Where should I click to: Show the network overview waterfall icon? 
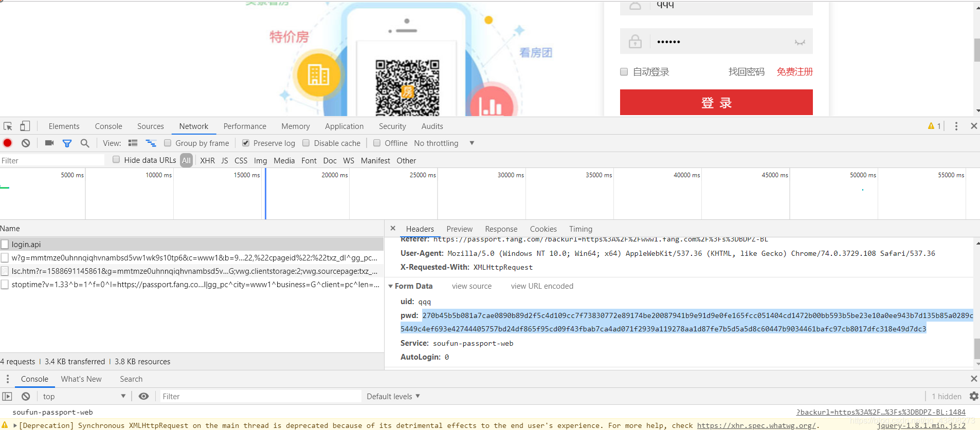point(151,143)
